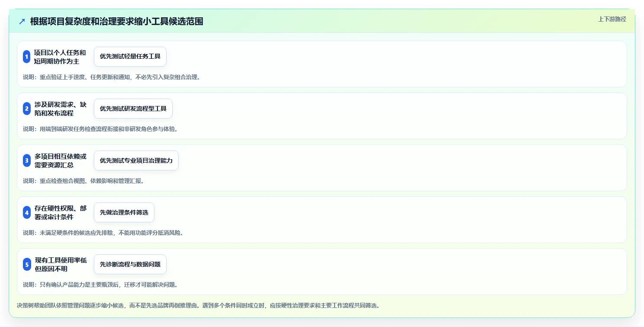This screenshot has width=644, height=327.
Task: Click the step 1 number badge
Action: click(26, 57)
